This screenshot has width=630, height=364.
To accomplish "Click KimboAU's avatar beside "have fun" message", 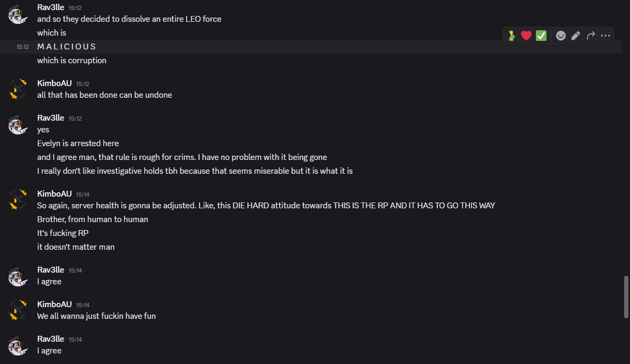I will click(x=18, y=310).
